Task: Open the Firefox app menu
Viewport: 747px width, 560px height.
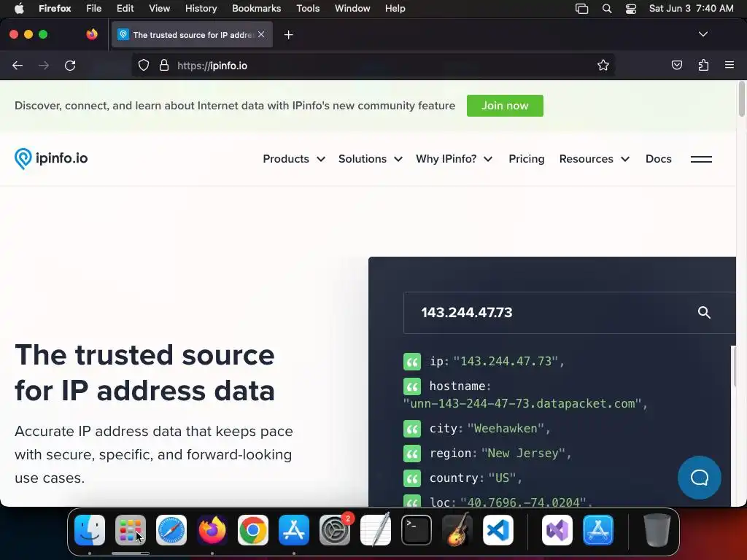Action: coord(55,9)
